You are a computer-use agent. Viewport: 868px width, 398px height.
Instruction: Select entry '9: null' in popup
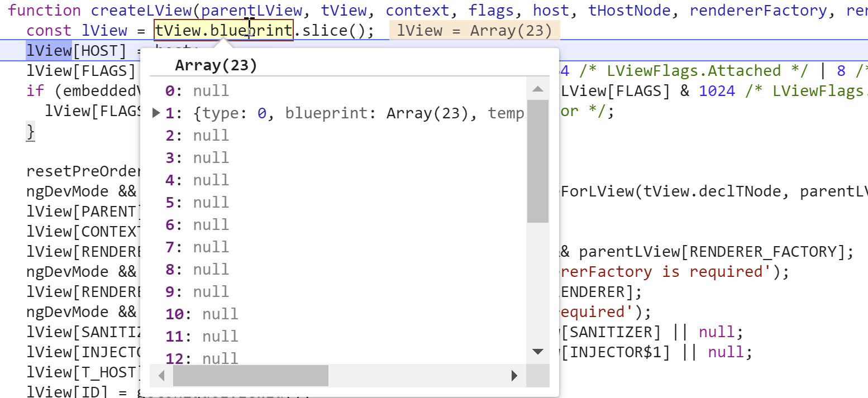pyautogui.click(x=197, y=292)
